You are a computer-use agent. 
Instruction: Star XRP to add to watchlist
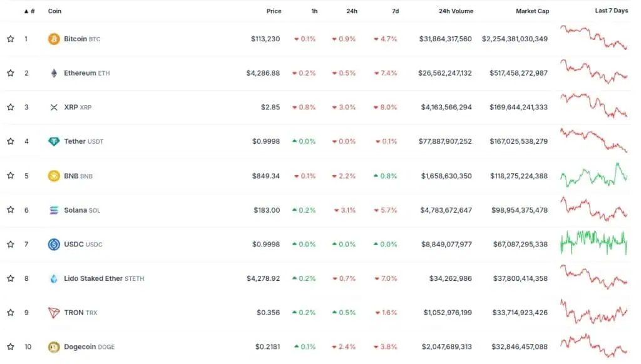11,107
